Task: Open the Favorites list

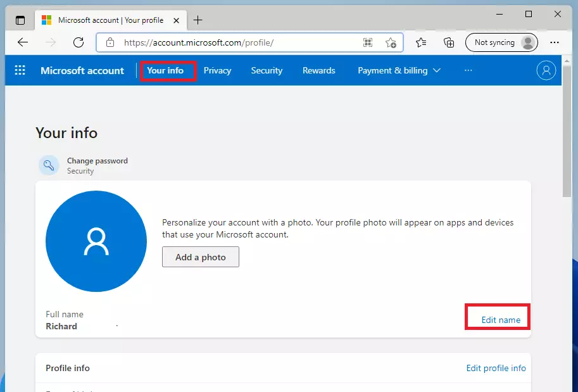Action: 421,42
